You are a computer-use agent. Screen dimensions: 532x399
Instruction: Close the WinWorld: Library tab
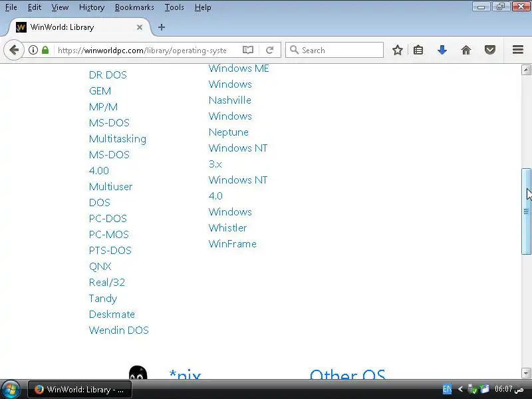pyautogui.click(x=140, y=27)
